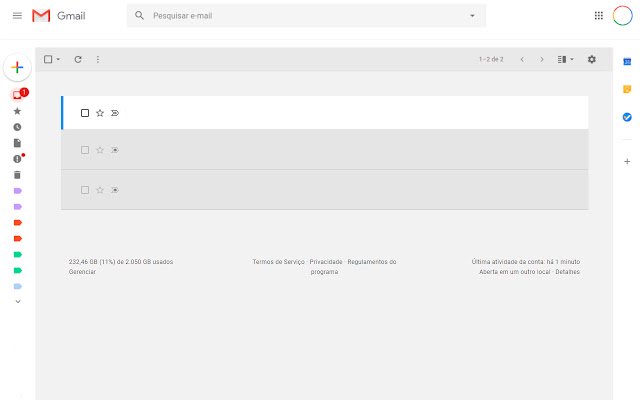Go to the previous page of messages
Viewport: 640px width, 400px height.
[522, 59]
